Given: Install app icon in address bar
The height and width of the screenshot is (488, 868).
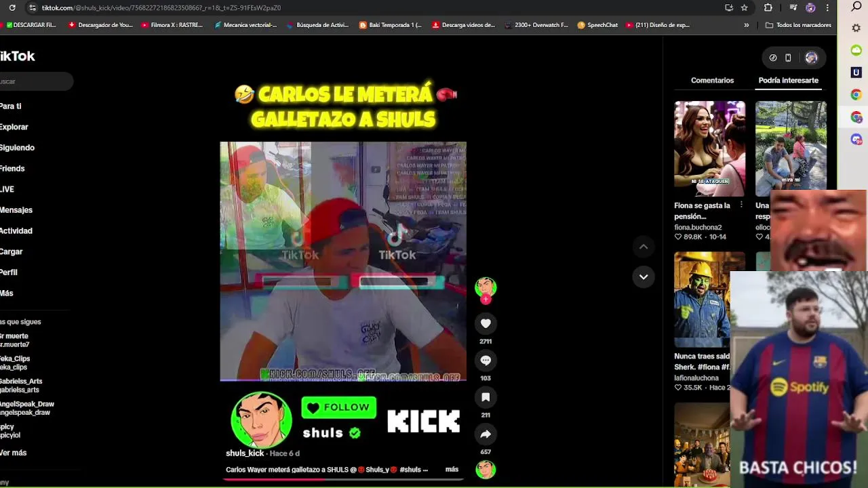Looking at the screenshot, I should [x=729, y=7].
